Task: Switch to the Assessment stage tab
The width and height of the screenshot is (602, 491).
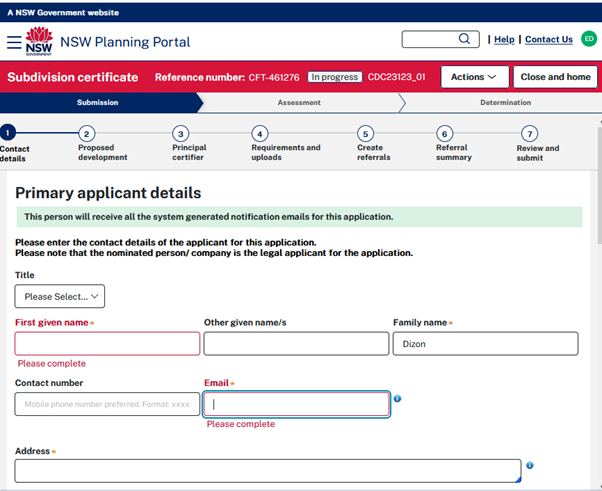Action: 299,102
